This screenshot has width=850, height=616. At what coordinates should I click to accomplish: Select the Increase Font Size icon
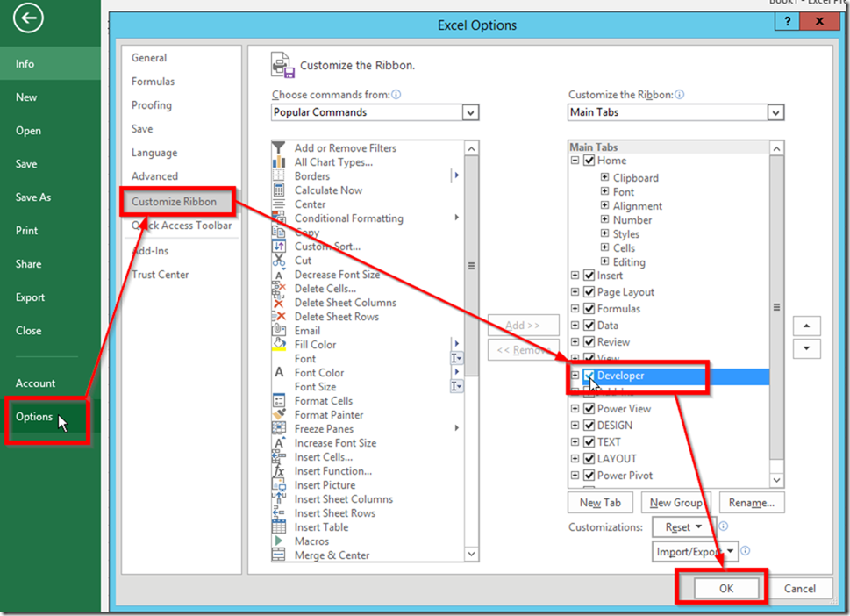pos(279,442)
